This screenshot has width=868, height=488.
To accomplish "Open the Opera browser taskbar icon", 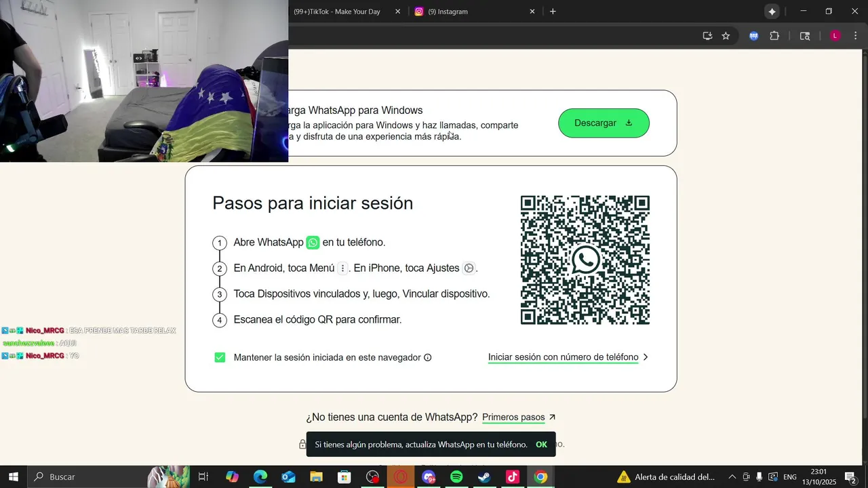I will (401, 477).
